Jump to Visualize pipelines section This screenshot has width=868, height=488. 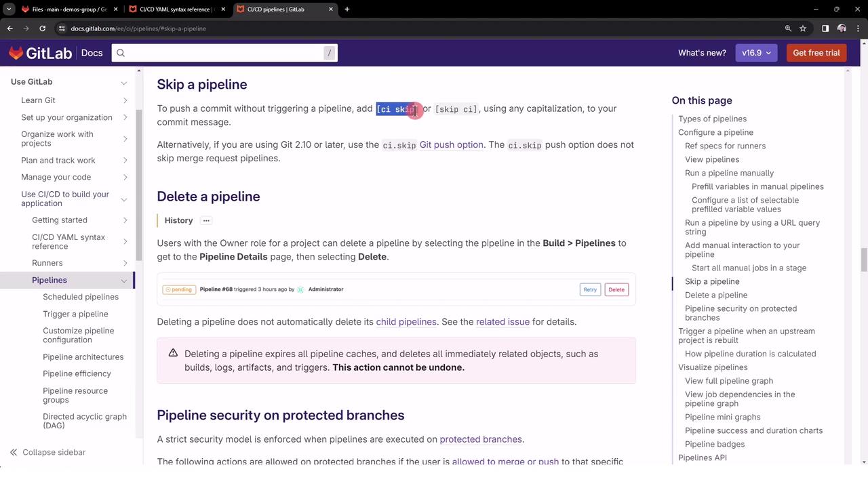(713, 367)
